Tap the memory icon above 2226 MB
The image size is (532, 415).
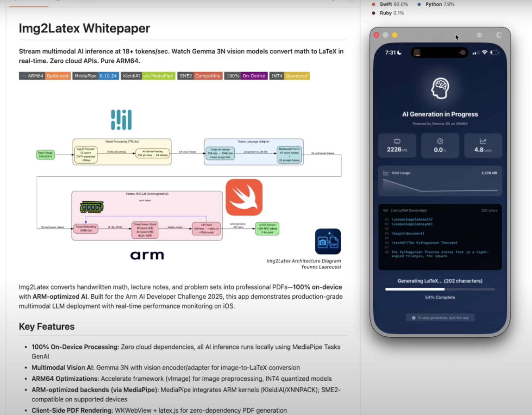(x=397, y=141)
